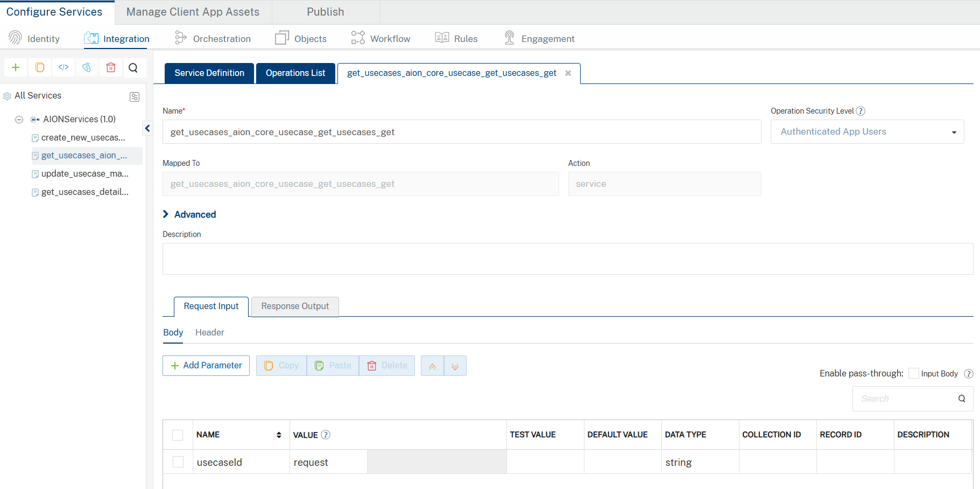This screenshot has width=980, height=489.
Task: Select the Request Input tab
Action: click(211, 306)
